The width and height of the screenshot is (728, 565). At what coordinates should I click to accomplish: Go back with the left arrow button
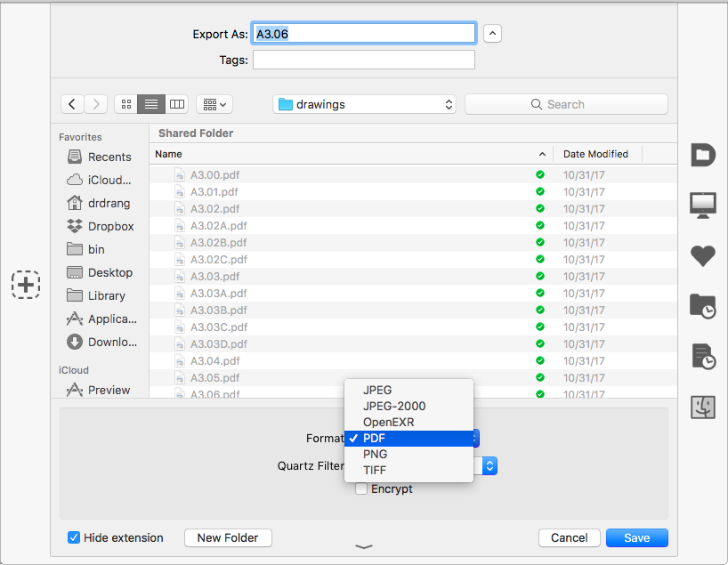point(72,104)
